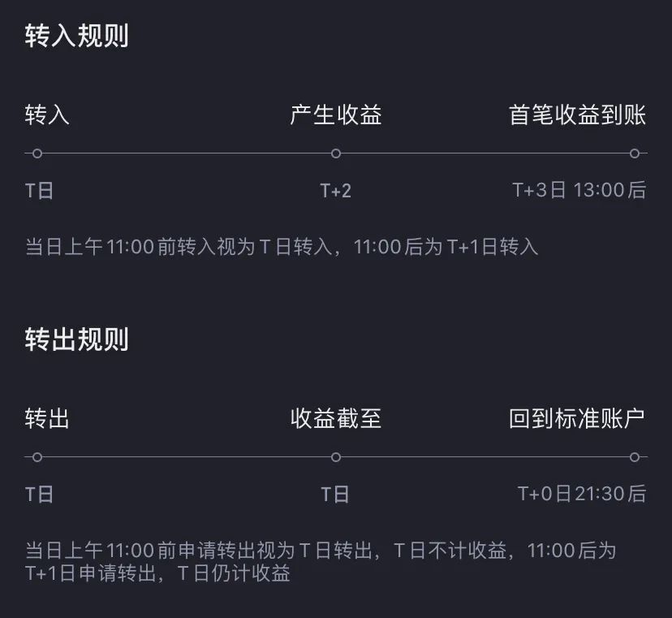This screenshot has width=672, height=618.
Task: Click the 产生收益 middle circle marker
Action: 336,153
